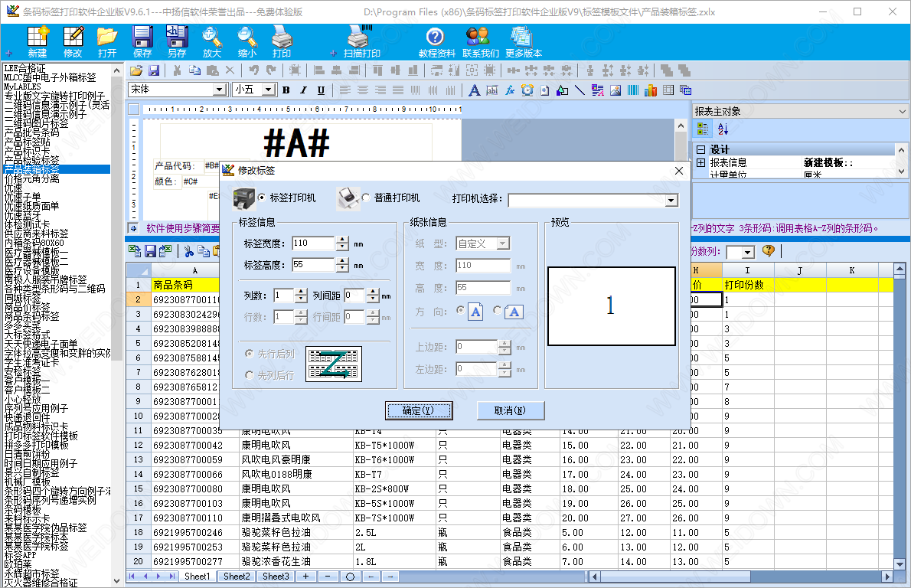Select the 先行后列 radio option
Image resolution: width=911 pixels, height=588 pixels.
[250, 353]
